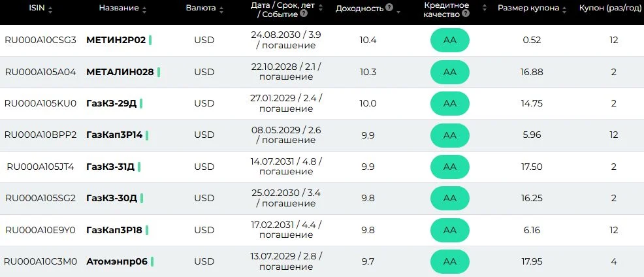Open МЕТАЛИН028 bond link

(120, 72)
